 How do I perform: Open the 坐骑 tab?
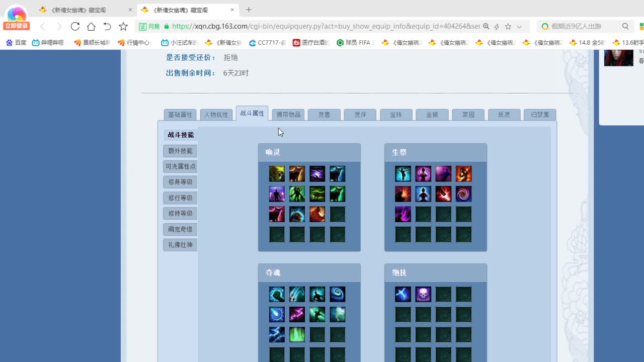coord(432,115)
